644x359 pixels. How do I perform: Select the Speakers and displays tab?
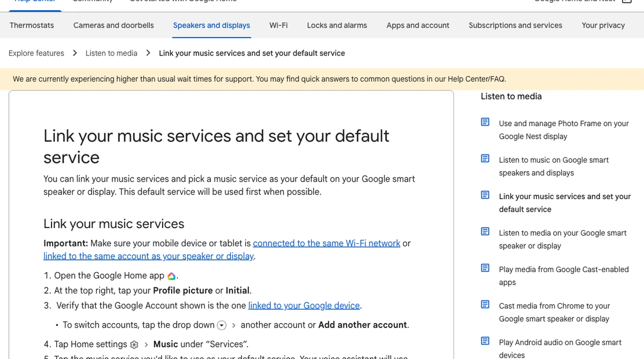coord(212,25)
